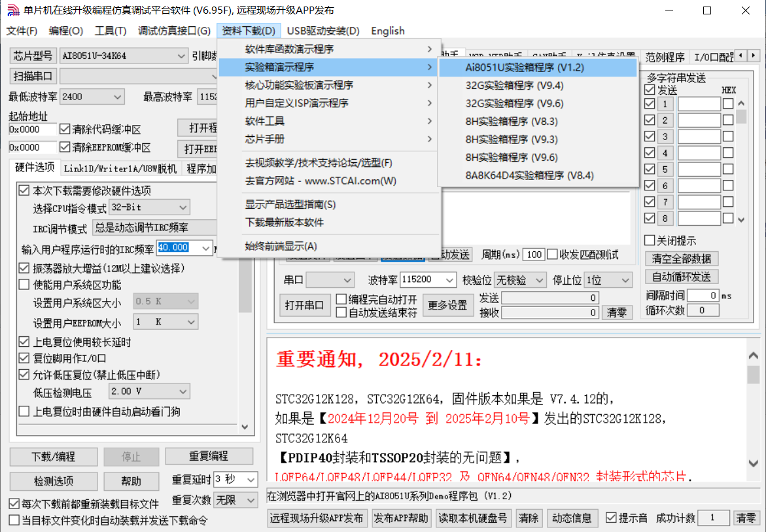Switch to 范例程序 tab
The image size is (766, 532).
(665, 57)
